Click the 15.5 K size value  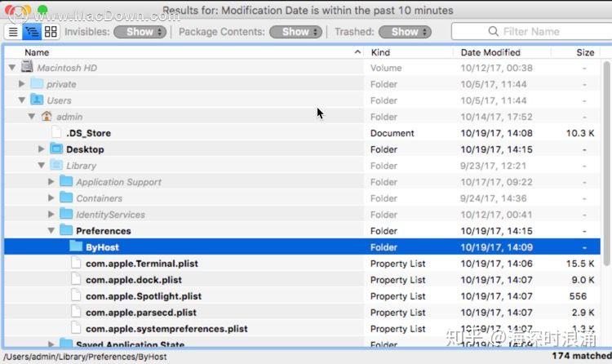coord(580,264)
